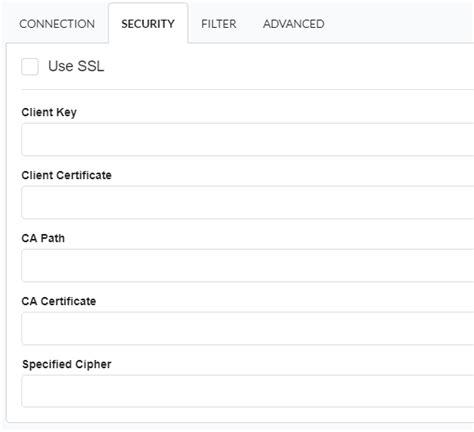Viewport: 474px width, 432px height.
Task: Open the FILTER tab
Action: (219, 24)
